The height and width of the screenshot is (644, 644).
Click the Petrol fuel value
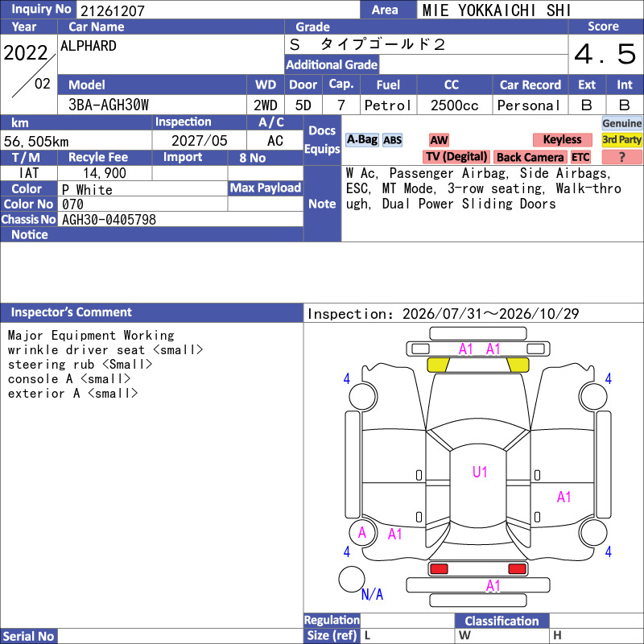coord(388,105)
